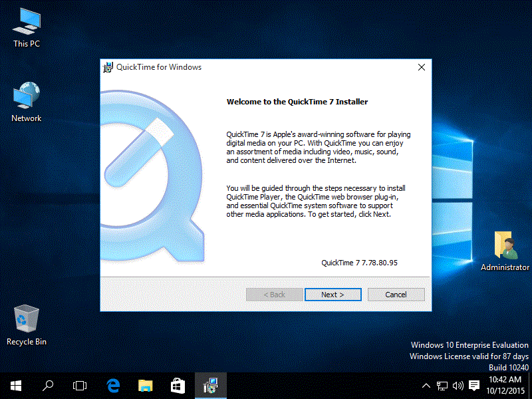This screenshot has height=399, width=532.
Task: Open taskbar search magnifier
Action: click(x=48, y=385)
